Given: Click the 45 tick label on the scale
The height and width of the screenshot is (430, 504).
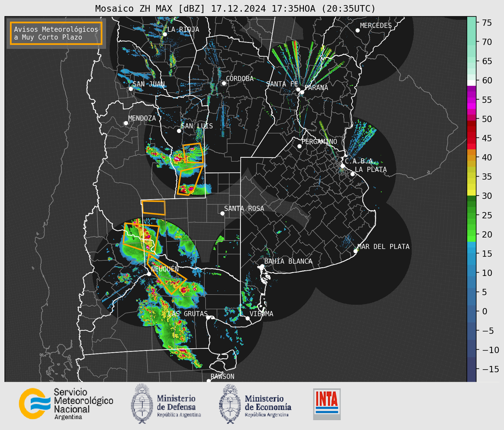Looking at the screenshot, I should tap(487, 138).
